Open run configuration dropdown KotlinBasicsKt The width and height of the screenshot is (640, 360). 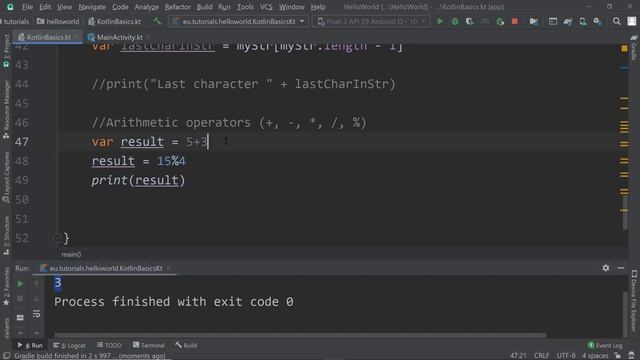point(238,21)
